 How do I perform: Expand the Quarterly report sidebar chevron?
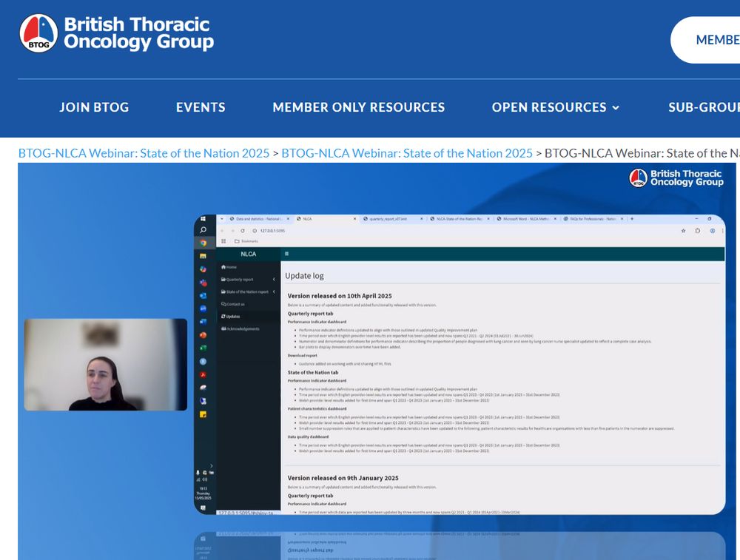click(x=274, y=280)
